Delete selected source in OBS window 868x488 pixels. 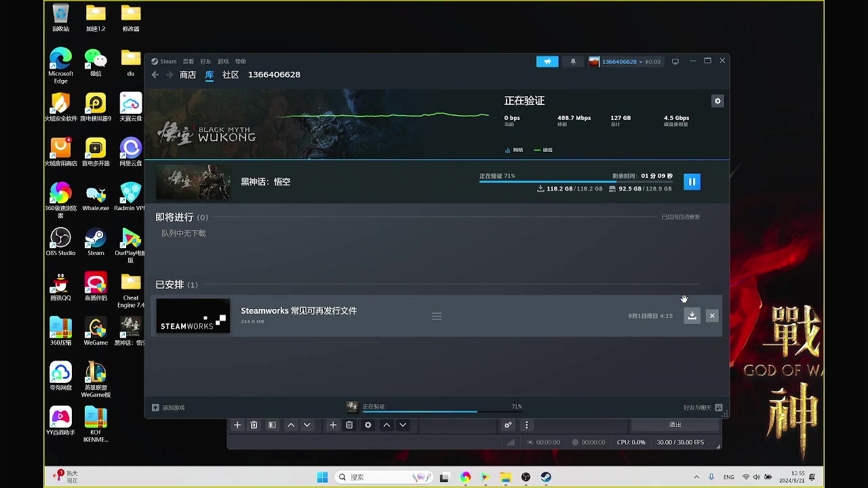point(349,425)
